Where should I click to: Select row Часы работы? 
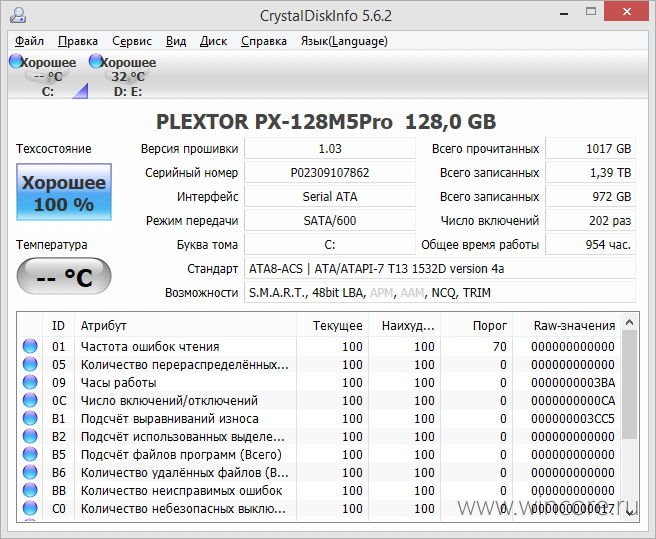(x=320, y=382)
